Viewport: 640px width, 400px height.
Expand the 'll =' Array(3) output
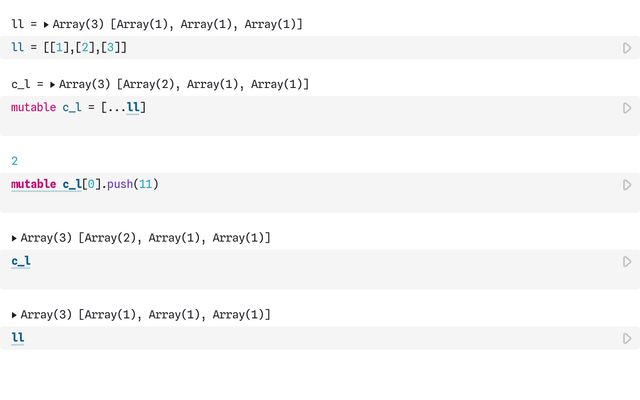46,24
